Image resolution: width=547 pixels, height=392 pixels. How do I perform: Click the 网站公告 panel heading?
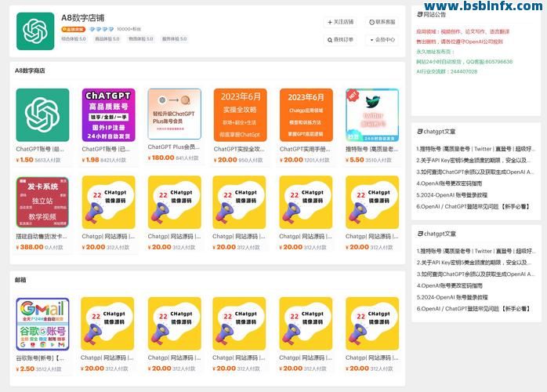[x=432, y=15]
